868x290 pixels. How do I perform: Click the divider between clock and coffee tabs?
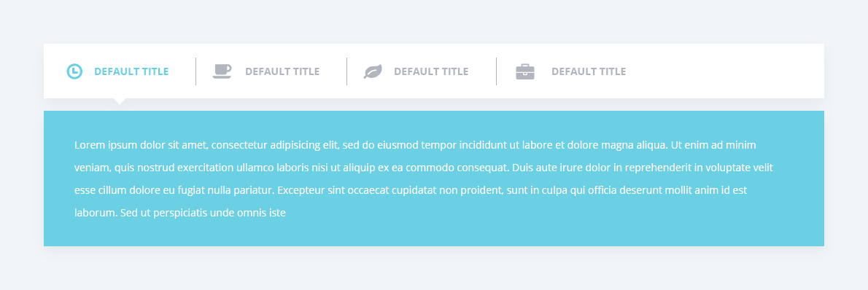(196, 71)
